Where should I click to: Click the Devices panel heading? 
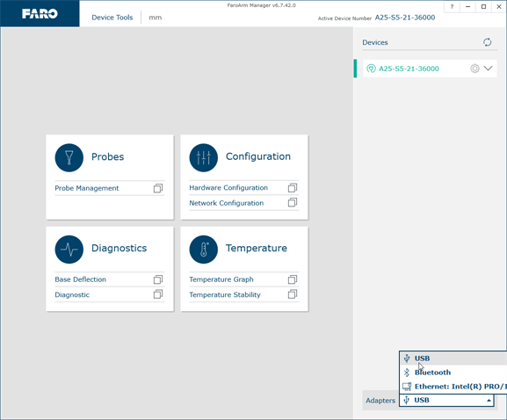[375, 42]
